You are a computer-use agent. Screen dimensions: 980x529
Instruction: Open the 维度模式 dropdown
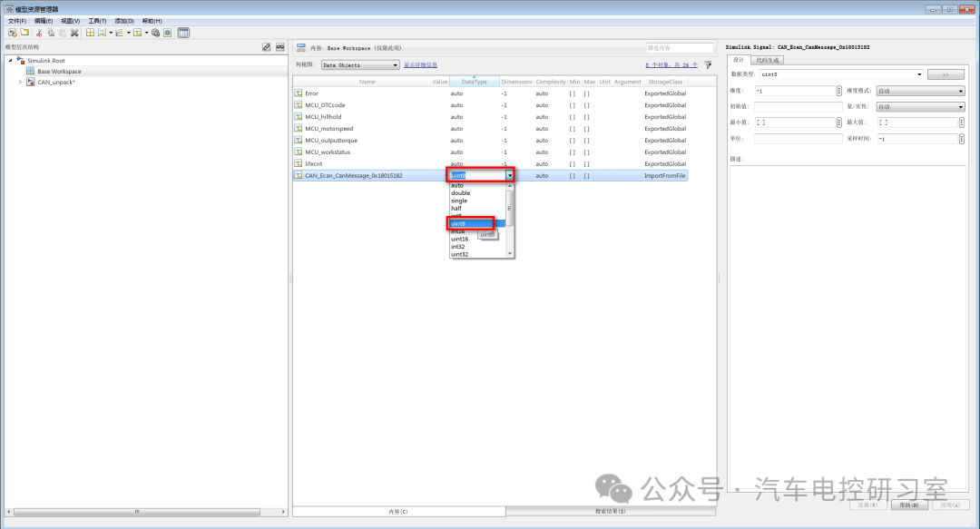[920, 91]
